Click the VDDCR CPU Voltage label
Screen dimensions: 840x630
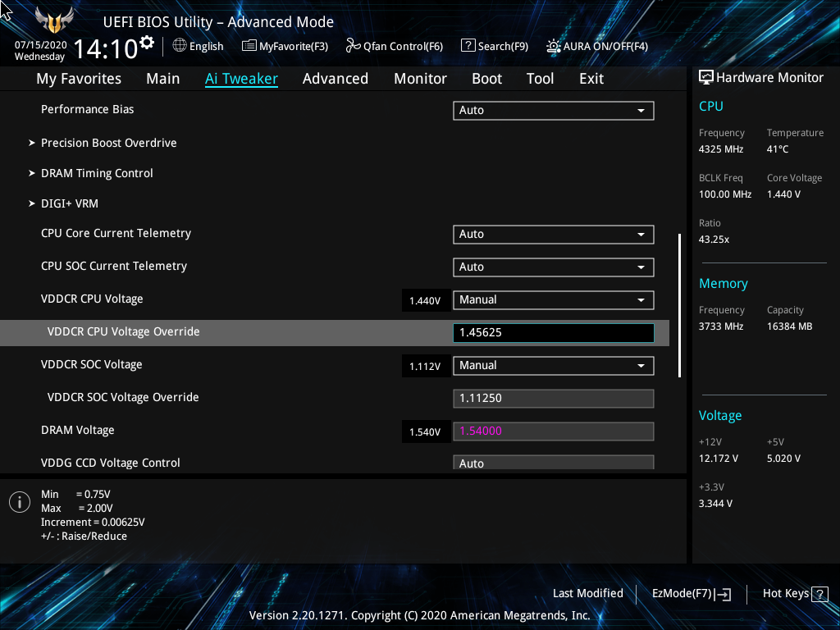tap(92, 299)
